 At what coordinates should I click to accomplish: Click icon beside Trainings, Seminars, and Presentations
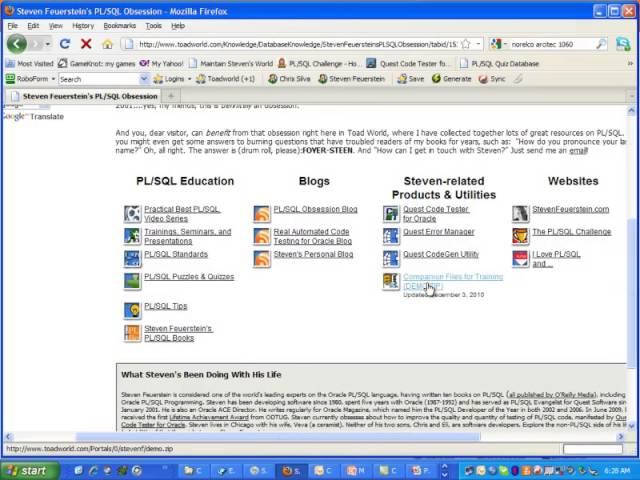tap(132, 236)
